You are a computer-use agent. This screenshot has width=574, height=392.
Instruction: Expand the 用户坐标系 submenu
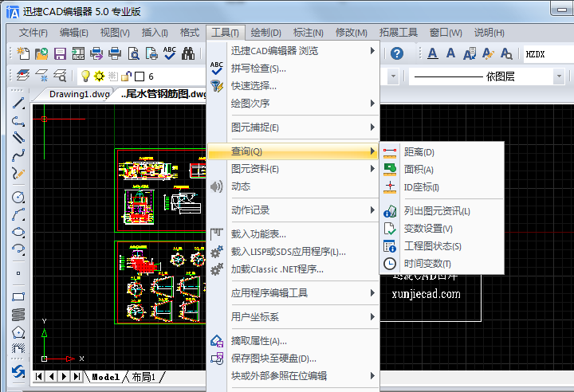click(293, 316)
